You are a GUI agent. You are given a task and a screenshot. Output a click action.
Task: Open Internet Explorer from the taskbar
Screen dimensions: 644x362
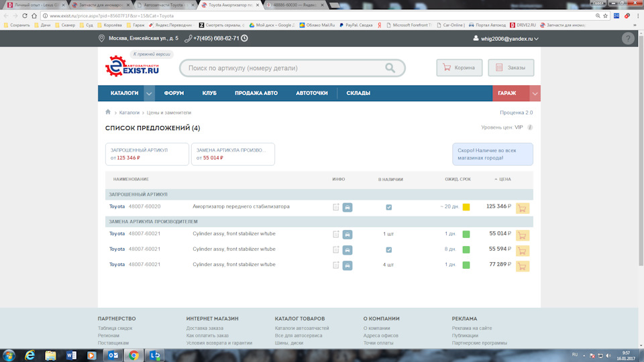click(30, 355)
